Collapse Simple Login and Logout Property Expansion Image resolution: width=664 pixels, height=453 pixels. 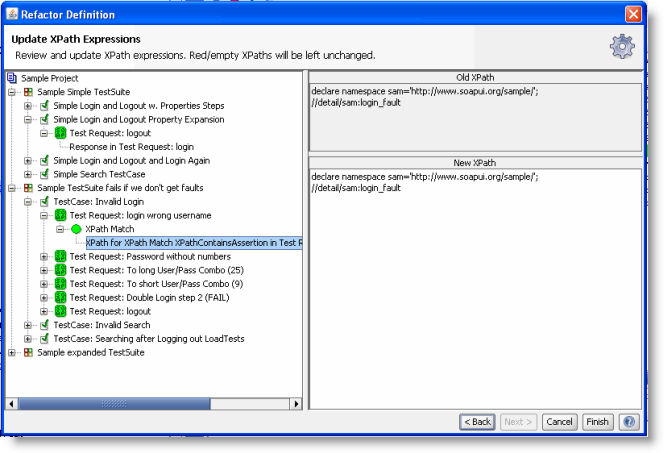[28, 119]
